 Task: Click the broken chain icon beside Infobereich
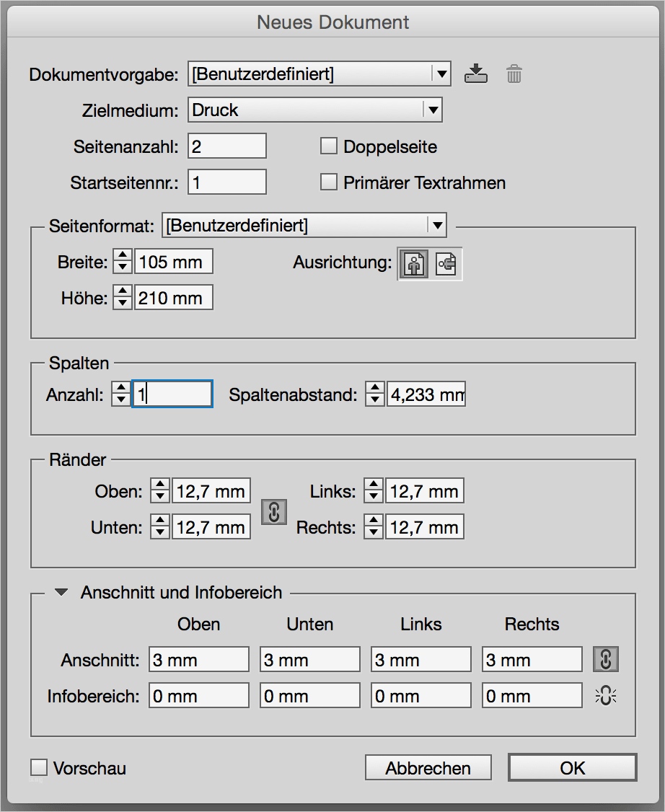606,694
